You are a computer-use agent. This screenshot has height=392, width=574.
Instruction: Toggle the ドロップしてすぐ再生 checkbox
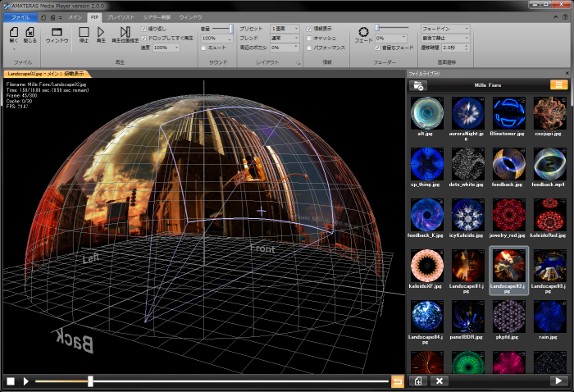coord(143,38)
